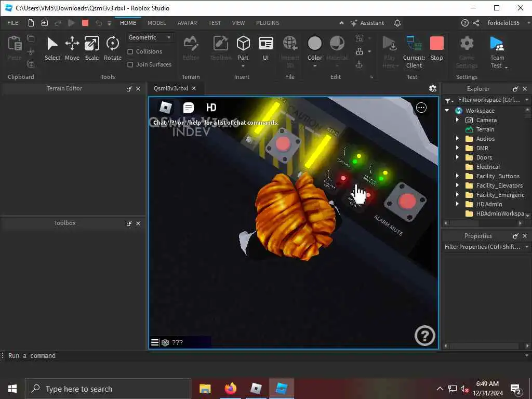Enable the Join Surfaces checkbox
This screenshot has height=399, width=532.
coord(130,64)
